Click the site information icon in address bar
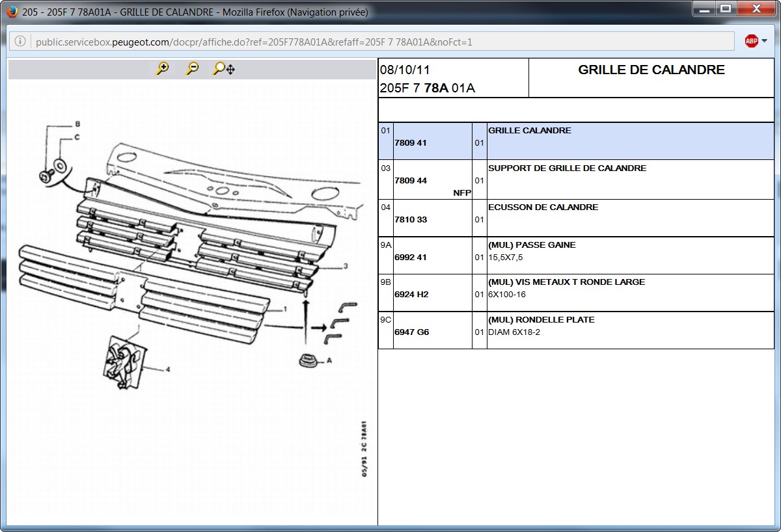This screenshot has width=781, height=532. 20,42
